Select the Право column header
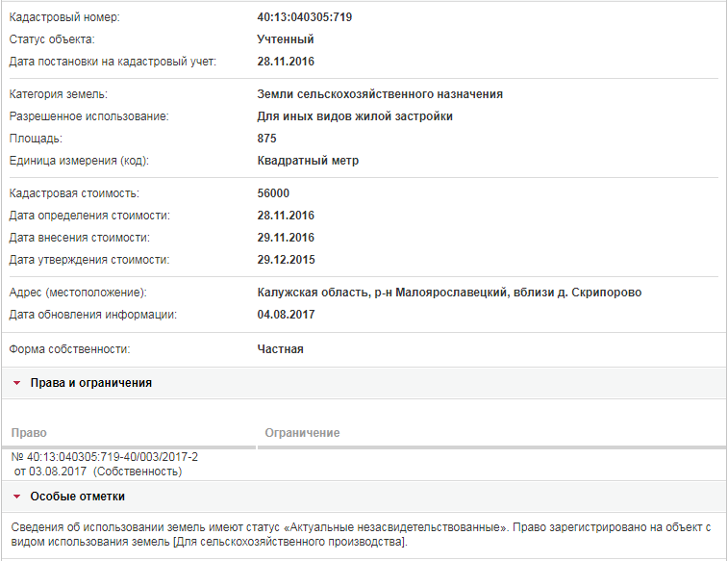This screenshot has width=728, height=561. tap(29, 433)
